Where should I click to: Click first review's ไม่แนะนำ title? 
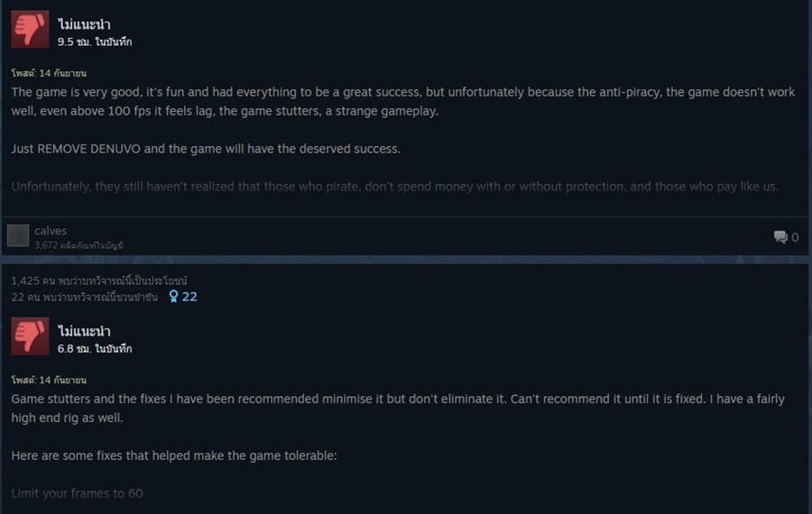84,24
